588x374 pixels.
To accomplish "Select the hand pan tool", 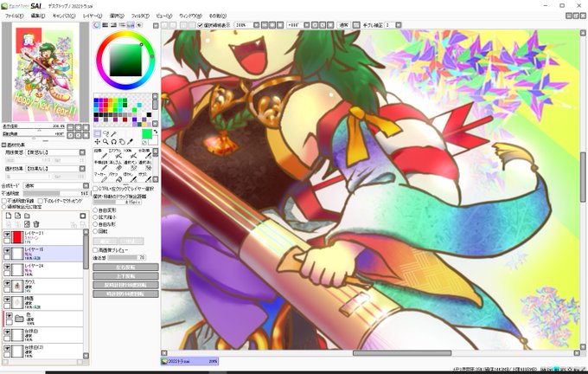I will coord(122,142).
